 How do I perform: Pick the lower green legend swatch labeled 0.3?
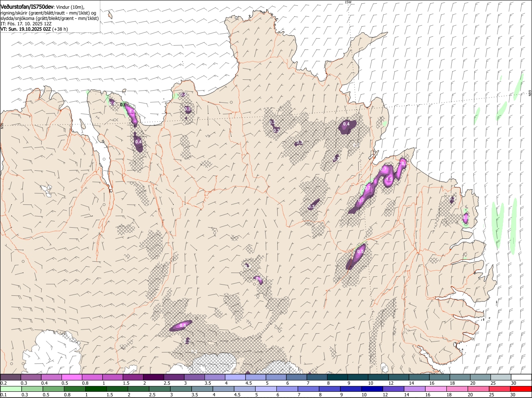point(32,389)
